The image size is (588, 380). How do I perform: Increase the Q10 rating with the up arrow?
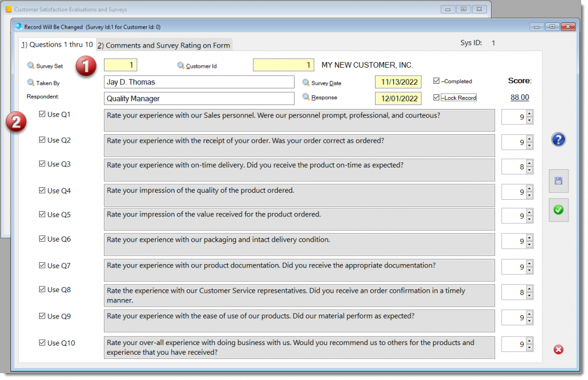pos(529,340)
